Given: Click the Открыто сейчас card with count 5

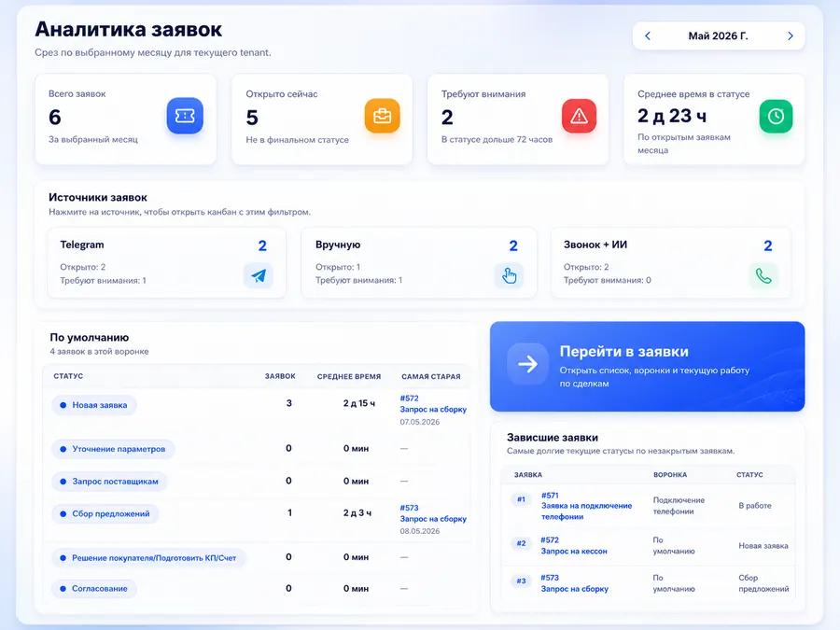Looking at the screenshot, I should [x=322, y=119].
